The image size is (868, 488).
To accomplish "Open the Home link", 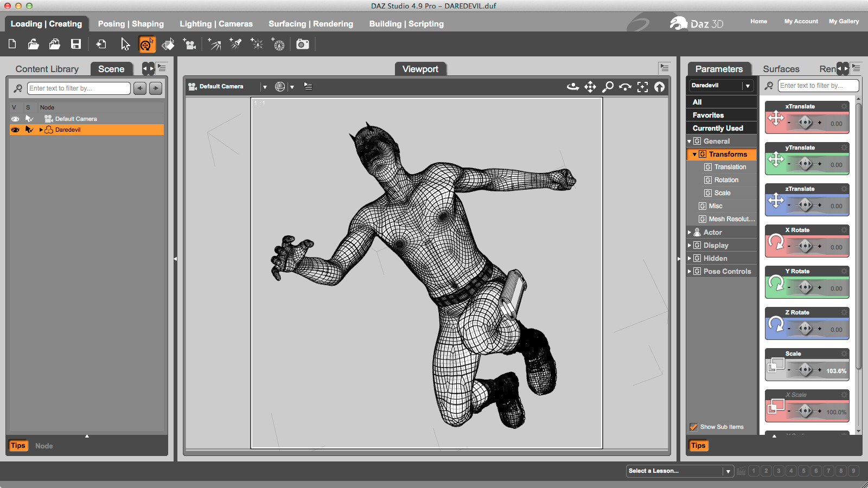I will 758,21.
